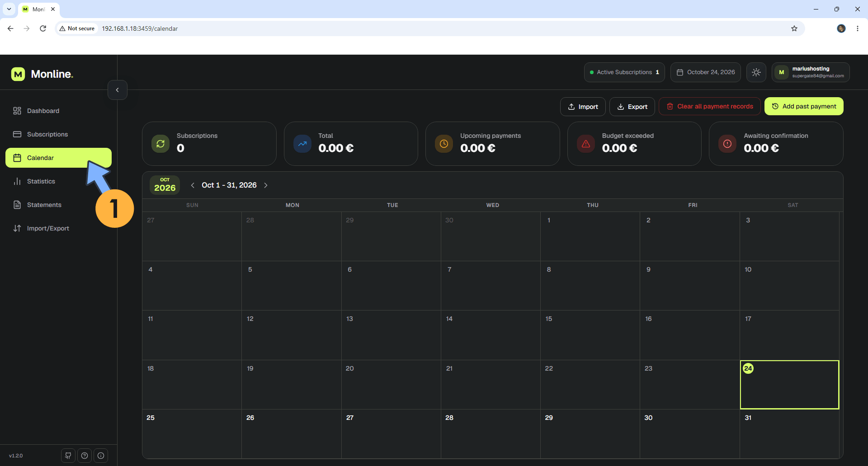Click the Monline logo
The image size is (868, 466).
click(42, 74)
